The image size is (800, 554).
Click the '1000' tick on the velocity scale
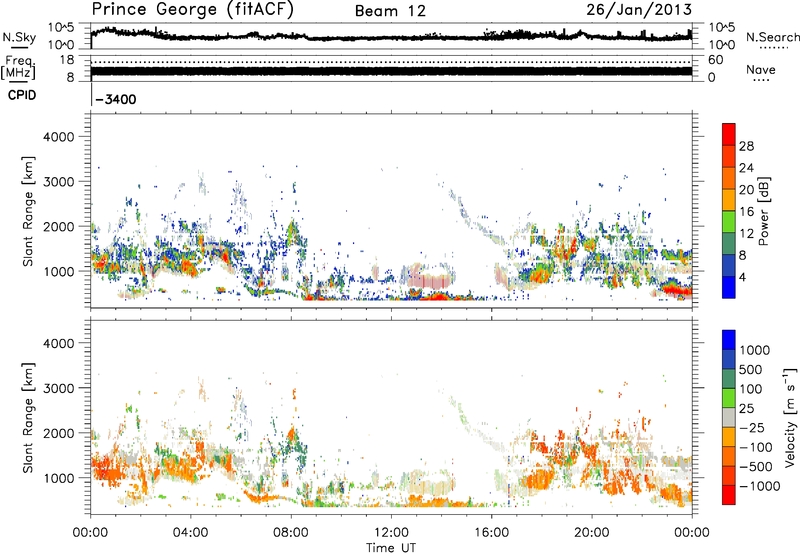point(755,350)
